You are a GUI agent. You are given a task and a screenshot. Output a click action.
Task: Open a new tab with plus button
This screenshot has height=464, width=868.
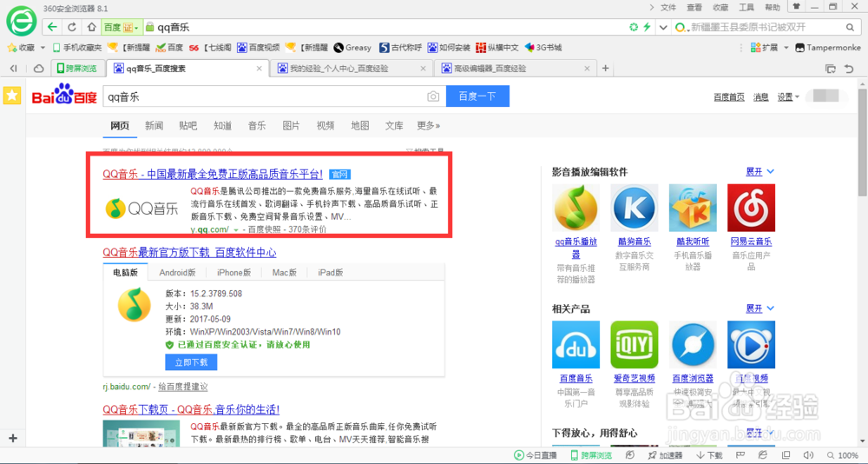coord(605,68)
